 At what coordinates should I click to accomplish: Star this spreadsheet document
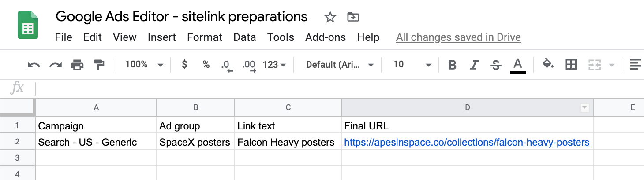click(330, 17)
